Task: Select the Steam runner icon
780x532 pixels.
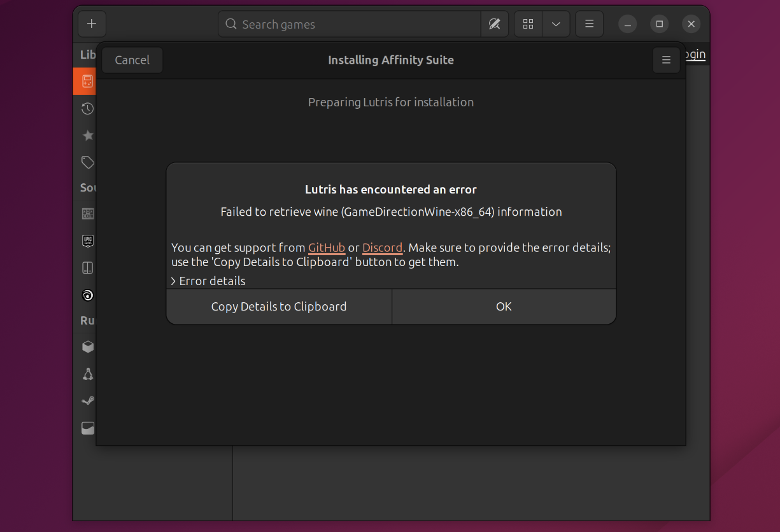Action: (x=88, y=400)
